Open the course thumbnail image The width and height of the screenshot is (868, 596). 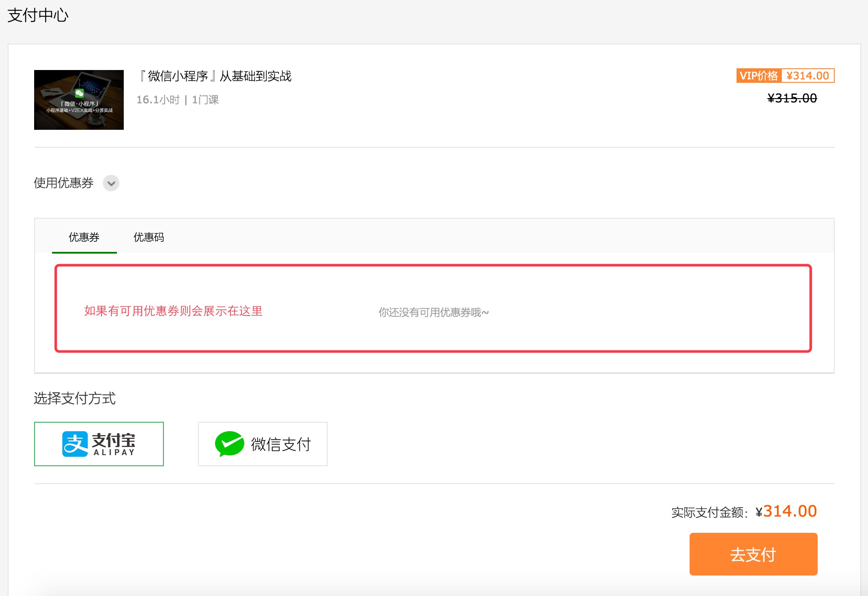pos(79,100)
